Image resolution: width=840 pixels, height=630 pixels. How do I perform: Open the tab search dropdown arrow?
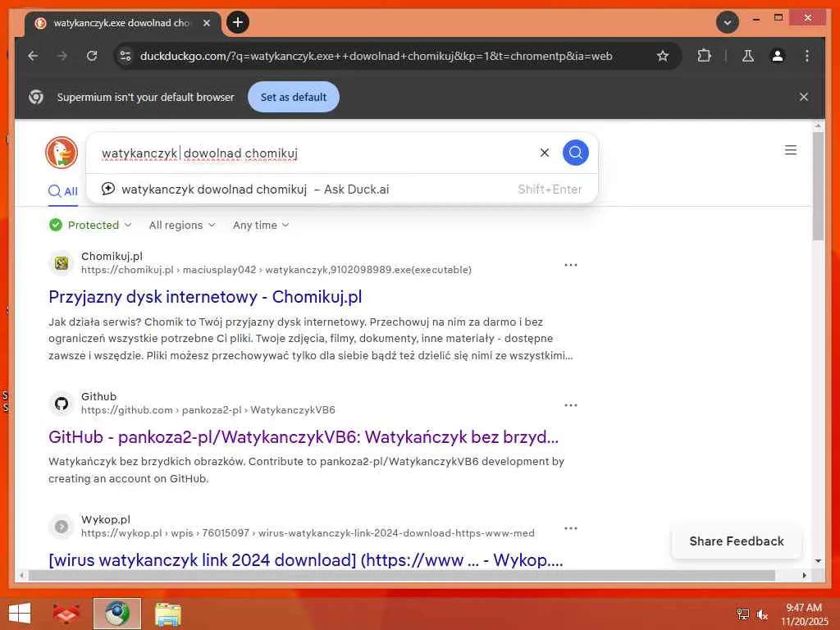tap(728, 22)
